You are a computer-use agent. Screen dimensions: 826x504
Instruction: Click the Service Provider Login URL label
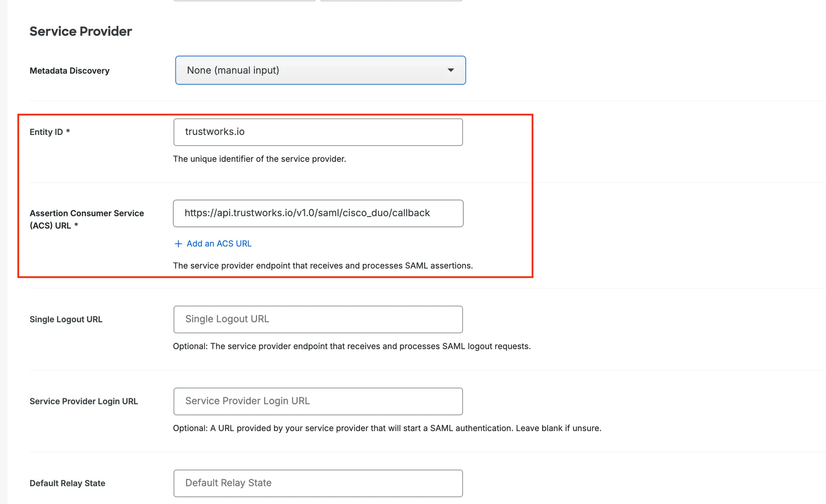point(83,401)
